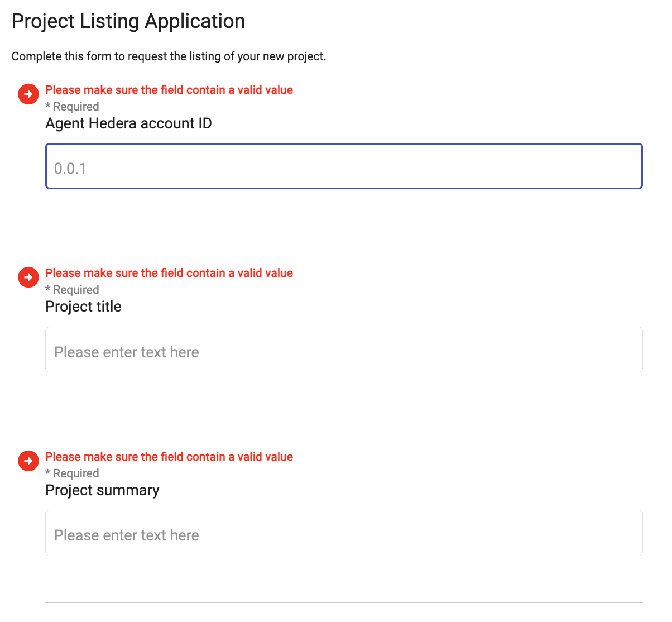Click the "Project Listing Application" page heading
Screen dimensions: 672x622
128,21
